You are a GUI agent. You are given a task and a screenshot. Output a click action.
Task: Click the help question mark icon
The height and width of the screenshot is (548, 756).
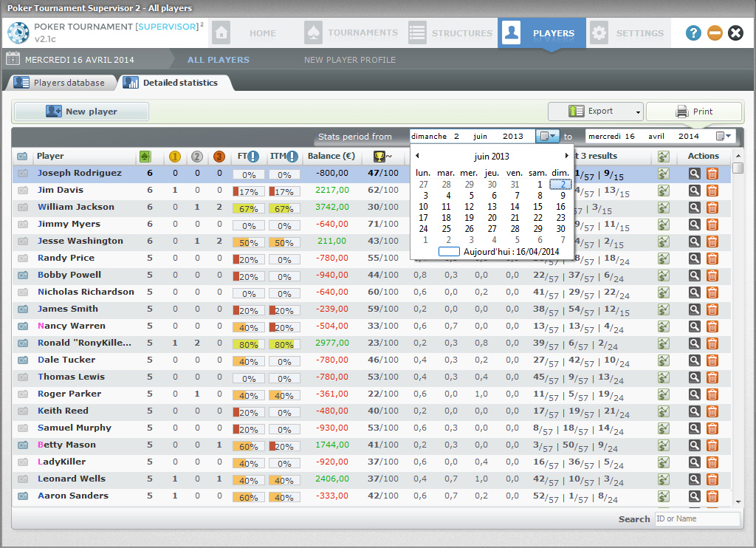coord(693,32)
